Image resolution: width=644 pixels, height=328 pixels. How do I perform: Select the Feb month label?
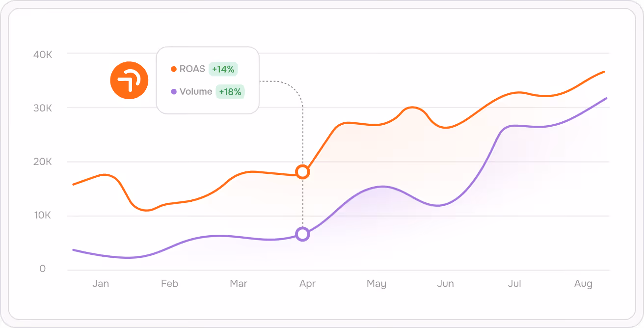point(169,283)
